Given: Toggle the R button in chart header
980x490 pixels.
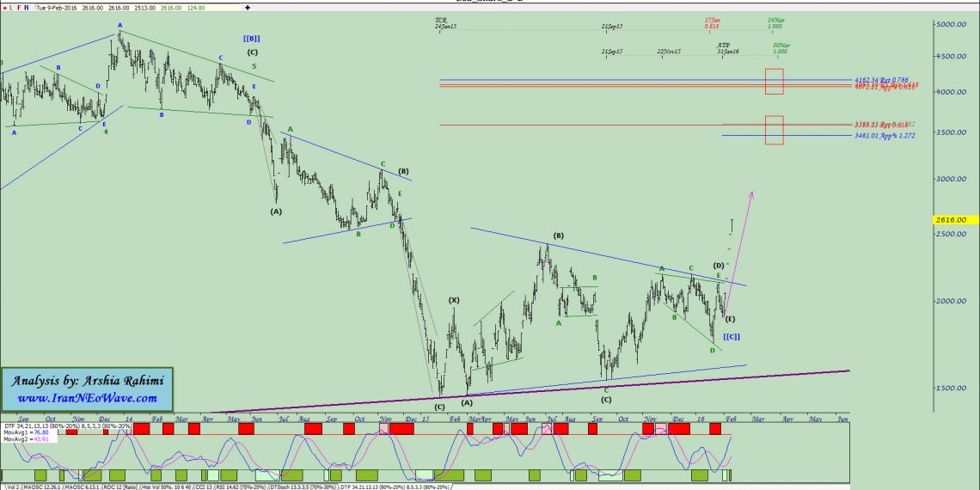Looking at the screenshot, I should (x=26, y=7).
